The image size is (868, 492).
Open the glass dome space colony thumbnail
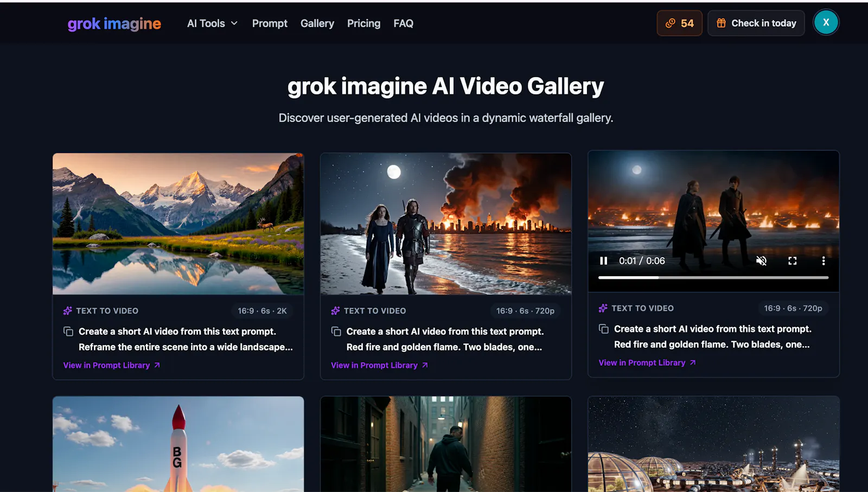point(713,444)
